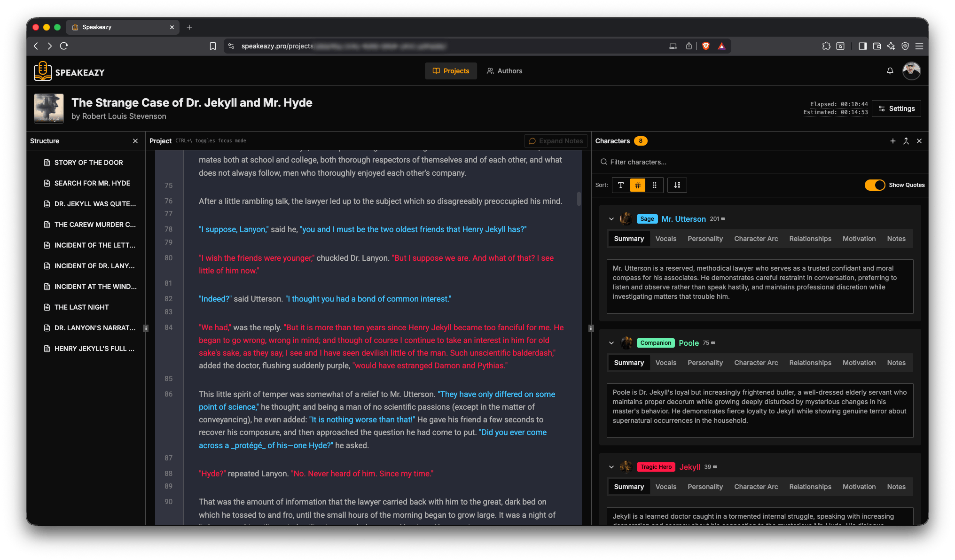The width and height of the screenshot is (955, 560).
Task: Open the browser hamburger menu
Action: click(919, 46)
